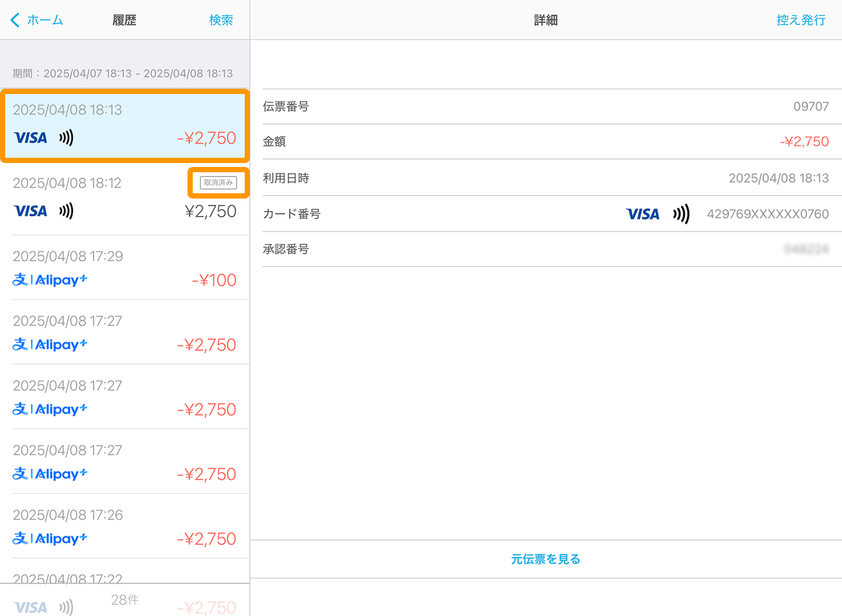Select the -¥100 Alipay+ transaction
This screenshot has width=842, height=616.
coord(124,268)
